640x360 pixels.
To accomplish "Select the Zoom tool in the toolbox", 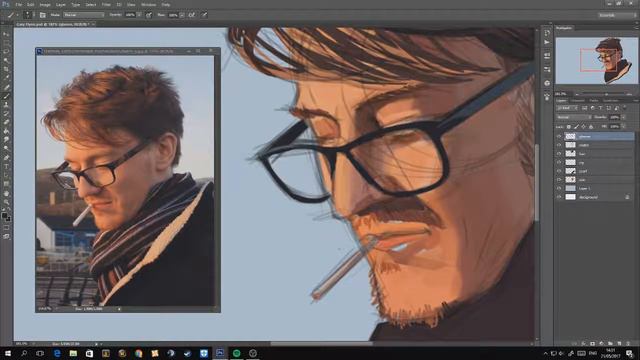I will pyautogui.click(x=6, y=202).
